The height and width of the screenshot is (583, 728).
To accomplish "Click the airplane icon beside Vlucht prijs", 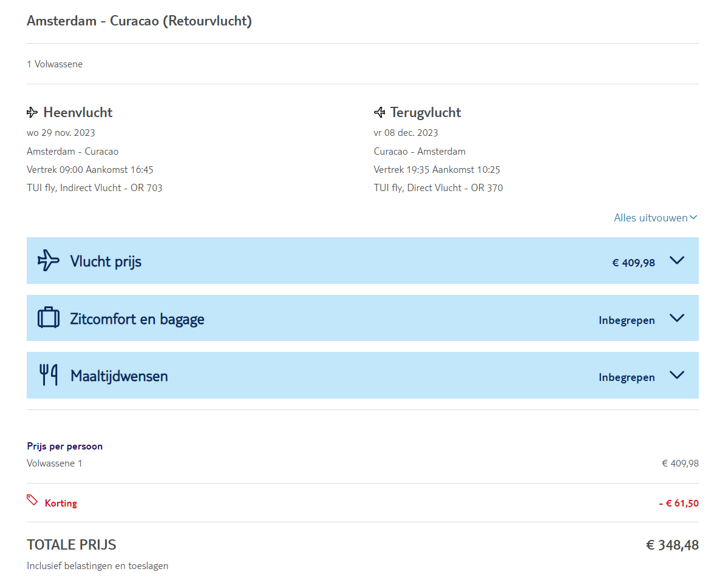I will point(49,260).
